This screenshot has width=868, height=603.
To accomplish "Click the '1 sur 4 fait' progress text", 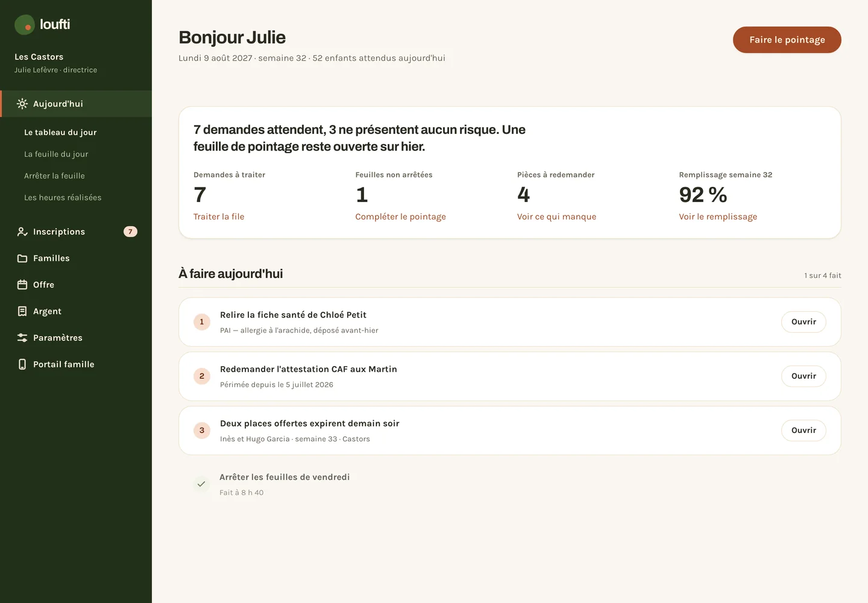I will point(823,276).
